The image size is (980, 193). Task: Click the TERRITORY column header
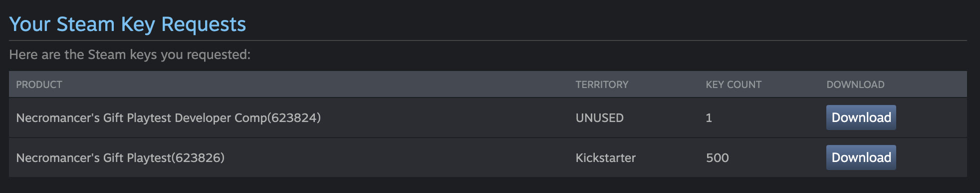point(602,84)
